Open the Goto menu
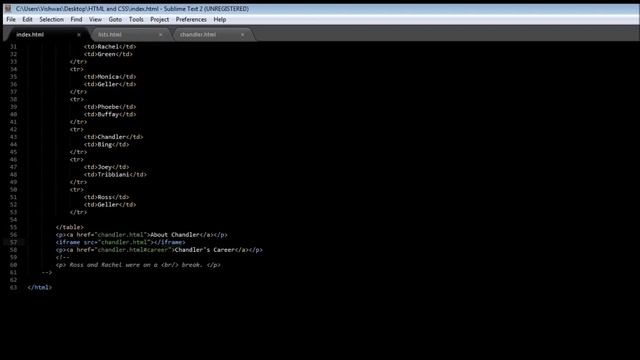Screen dimensions: 640x360 click(115, 20)
